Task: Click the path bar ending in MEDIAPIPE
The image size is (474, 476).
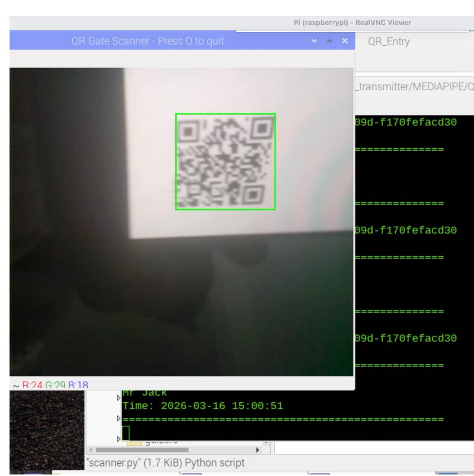Action: [x=414, y=87]
